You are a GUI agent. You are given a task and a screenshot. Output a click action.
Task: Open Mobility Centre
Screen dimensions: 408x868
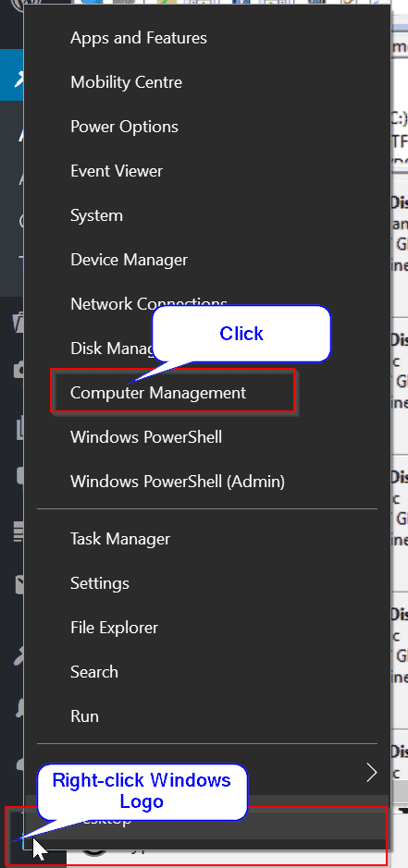pos(127,82)
